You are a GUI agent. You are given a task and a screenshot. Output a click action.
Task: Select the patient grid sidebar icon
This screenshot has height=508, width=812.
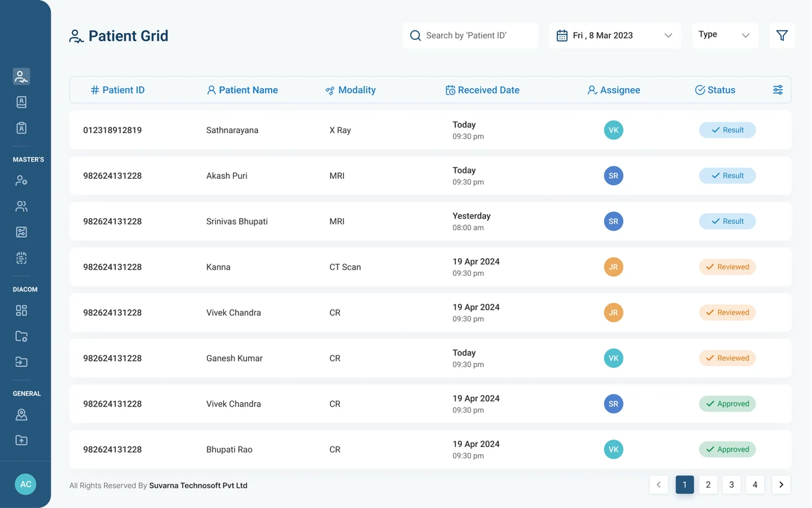click(x=22, y=77)
